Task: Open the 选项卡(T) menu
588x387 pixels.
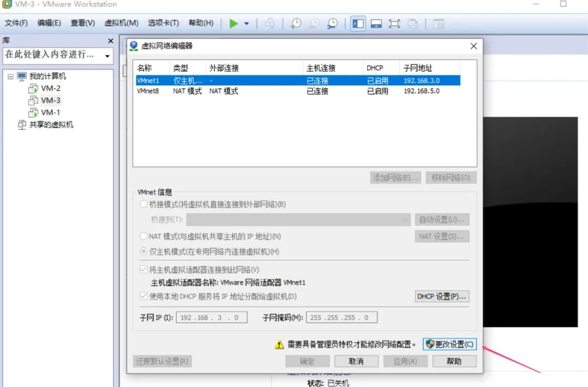Action: pos(163,23)
